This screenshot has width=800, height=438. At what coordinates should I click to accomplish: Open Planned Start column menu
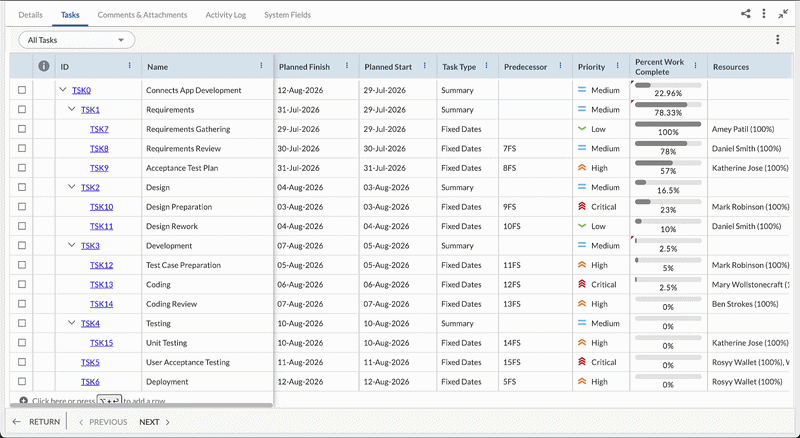(425, 65)
